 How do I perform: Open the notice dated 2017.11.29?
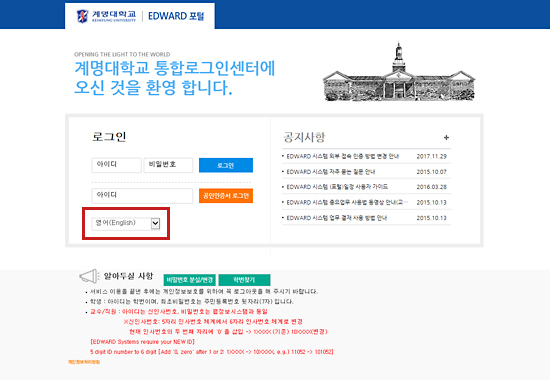343,156
